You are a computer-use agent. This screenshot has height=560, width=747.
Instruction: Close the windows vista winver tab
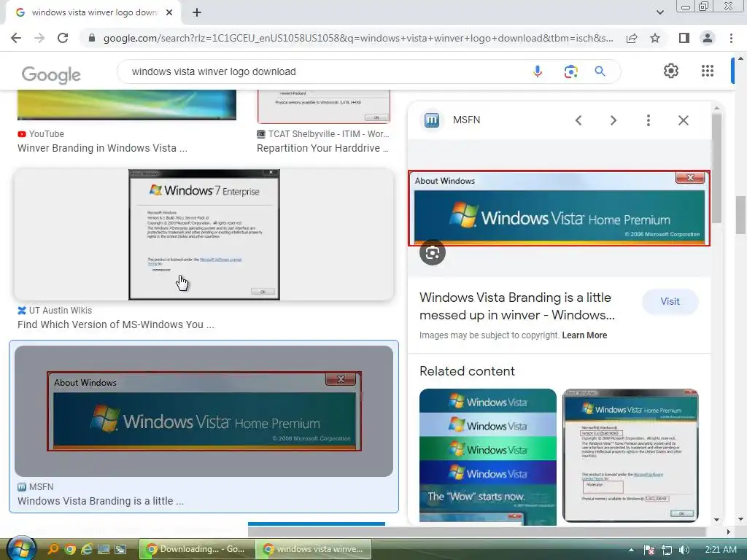[x=169, y=12]
